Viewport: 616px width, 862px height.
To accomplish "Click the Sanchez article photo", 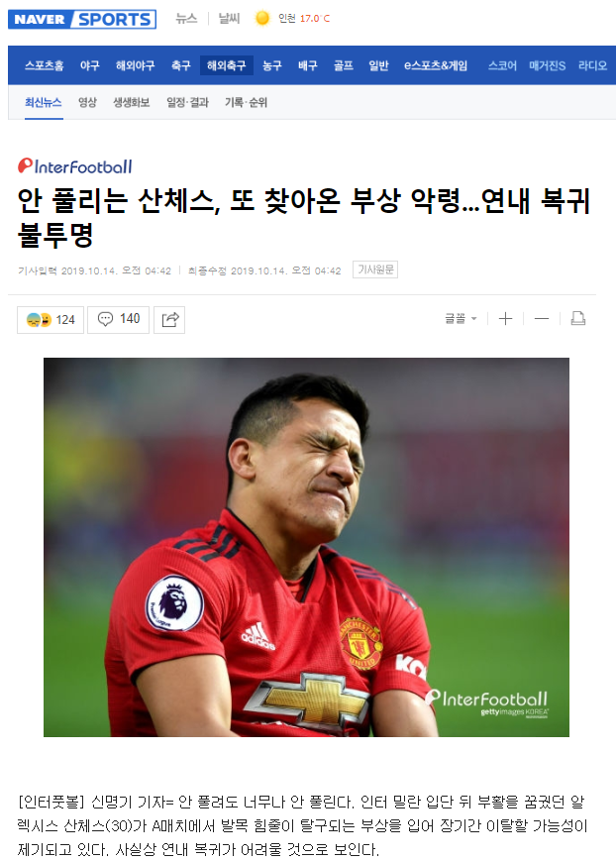I will pyautogui.click(x=307, y=547).
